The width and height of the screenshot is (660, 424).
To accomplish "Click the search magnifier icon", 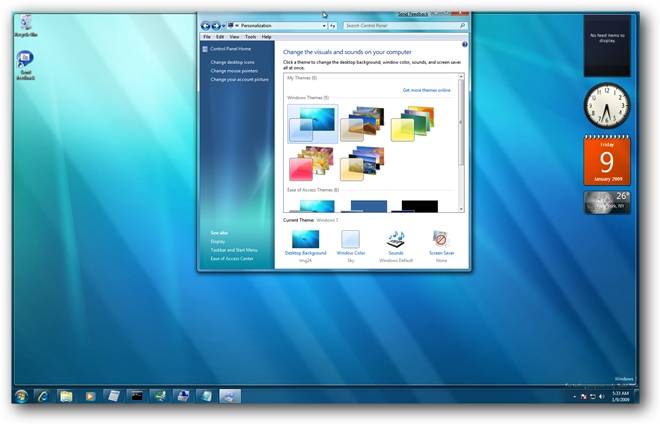I will (463, 26).
